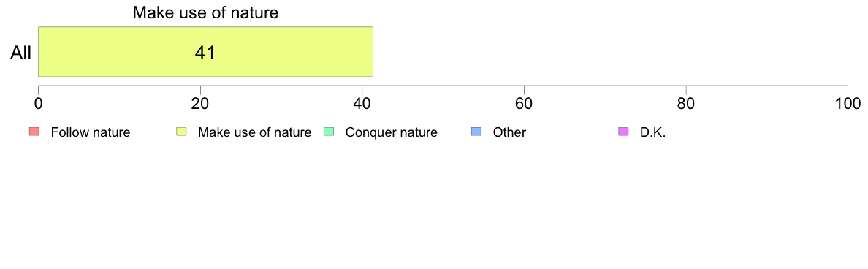
Task: Select the Conquer nature legend label
Action: 392,132
